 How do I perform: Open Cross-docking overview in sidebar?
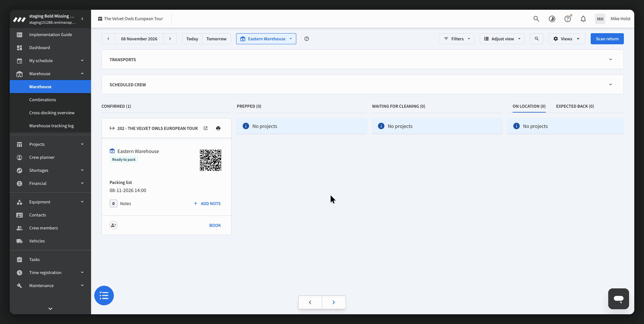(50, 113)
